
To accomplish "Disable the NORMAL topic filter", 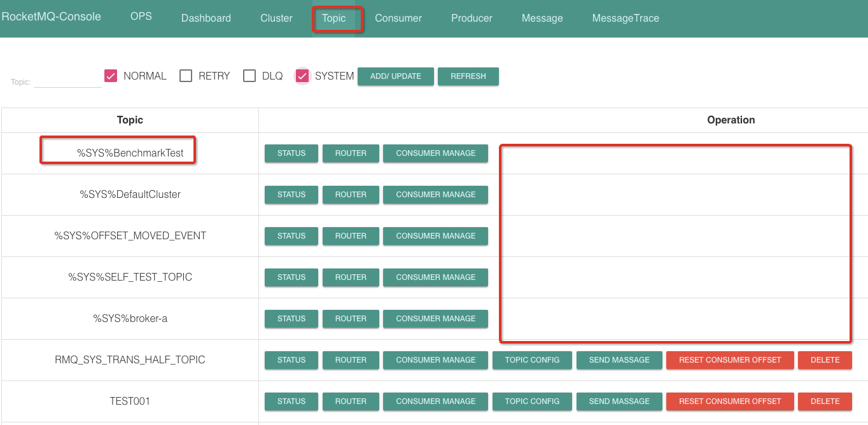I will 110,75.
